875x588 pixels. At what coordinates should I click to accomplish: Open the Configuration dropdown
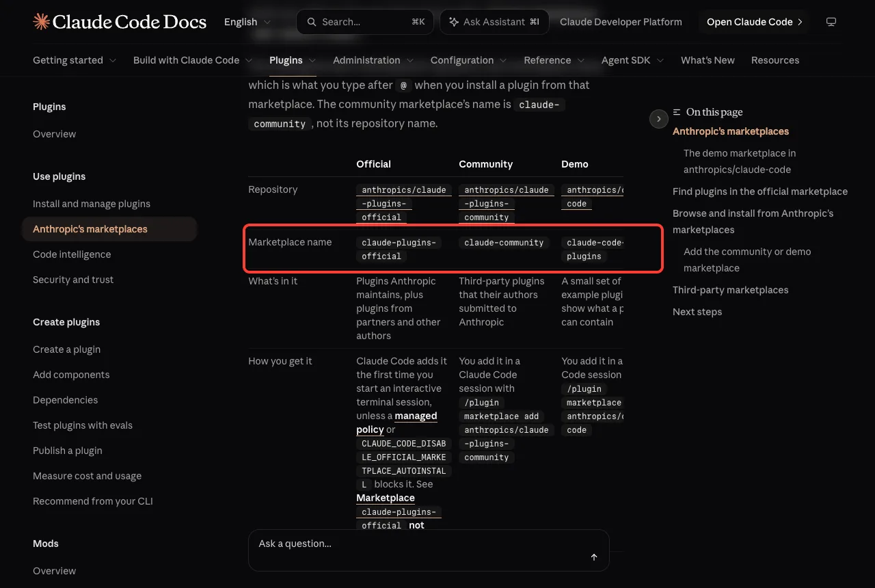469,60
